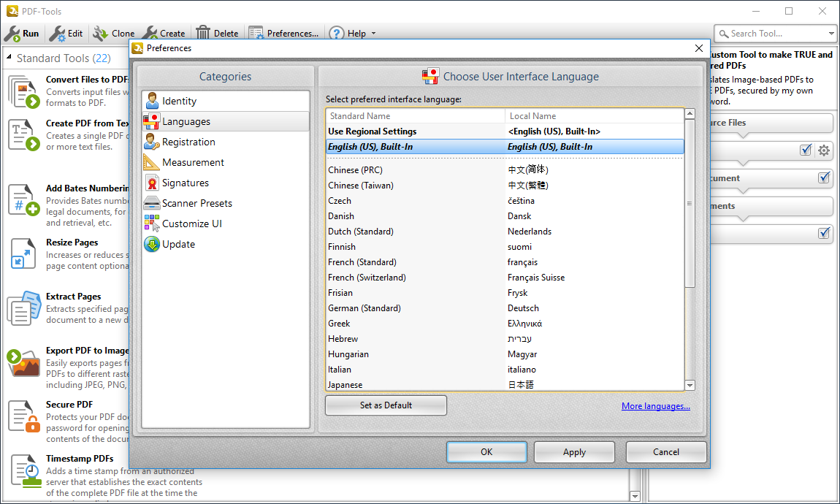Select Japanese language row
Screen dimensions: 840x504
tap(505, 384)
